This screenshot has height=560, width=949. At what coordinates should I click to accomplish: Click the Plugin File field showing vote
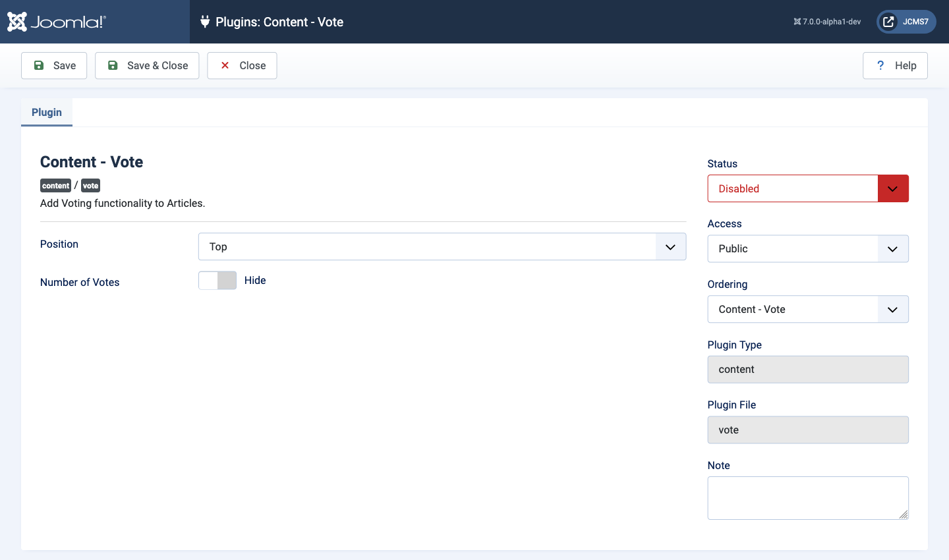[808, 430]
